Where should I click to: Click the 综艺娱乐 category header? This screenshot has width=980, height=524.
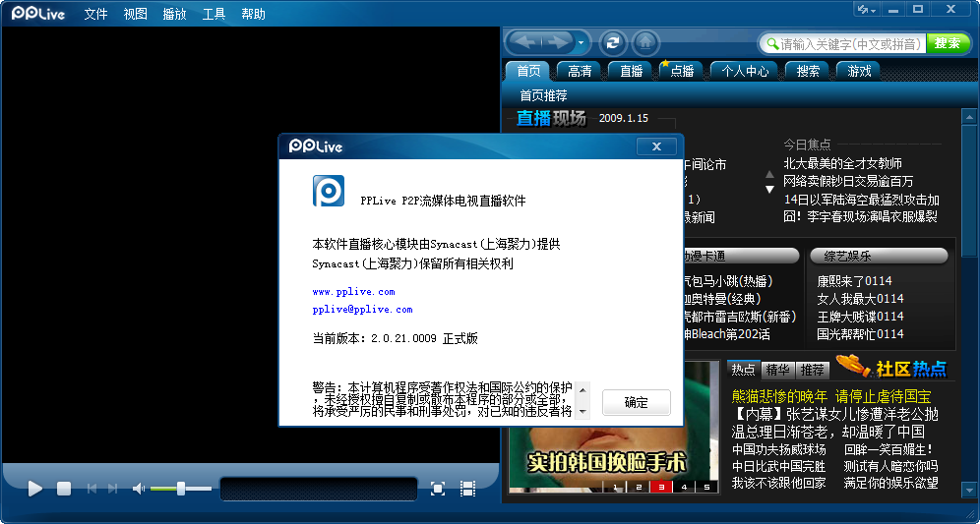tap(879, 256)
